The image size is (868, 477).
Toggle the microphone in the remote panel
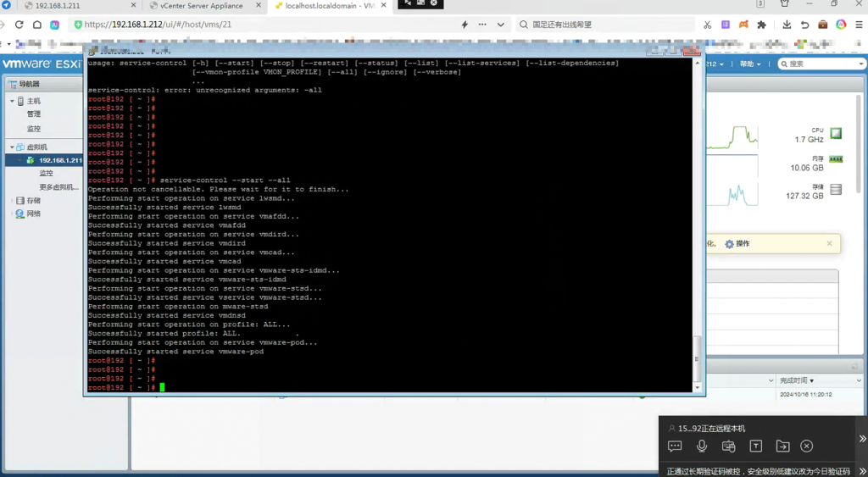click(x=701, y=446)
